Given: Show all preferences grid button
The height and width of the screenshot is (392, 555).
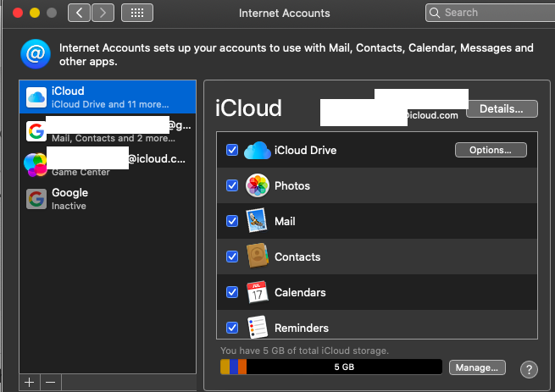Looking at the screenshot, I should [137, 13].
